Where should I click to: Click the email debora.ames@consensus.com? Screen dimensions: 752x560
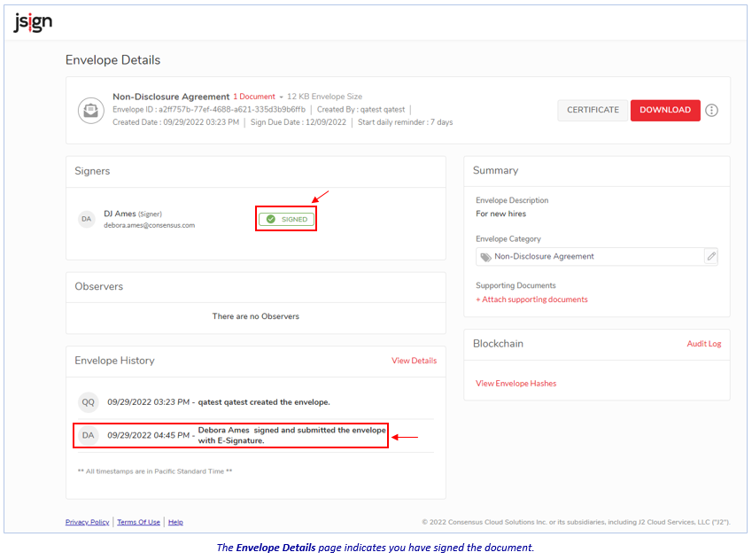[x=149, y=226]
